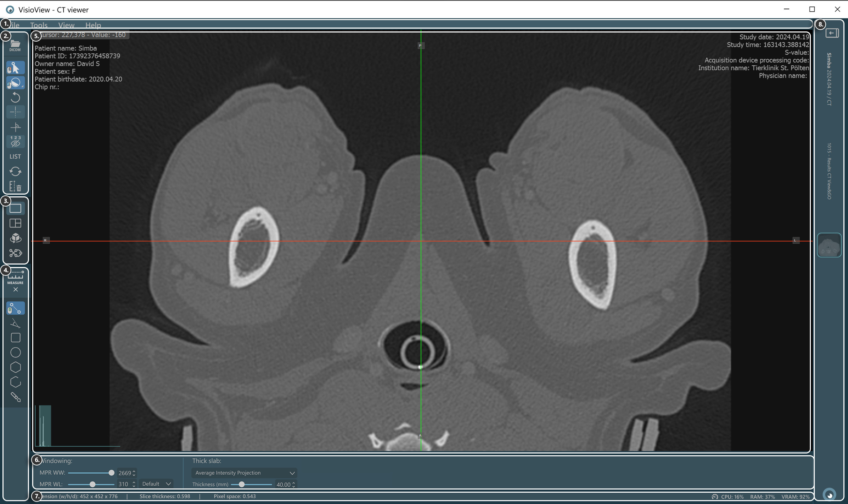Viewport: 848px width, 504px height.
Task: Collapse the right series panel arrow
Action: [x=832, y=33]
